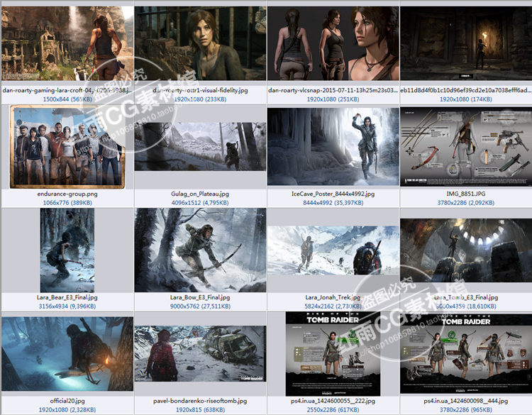Click the size text 8444x4992 (35,397KB)
The image size is (532, 415).
click(333, 203)
